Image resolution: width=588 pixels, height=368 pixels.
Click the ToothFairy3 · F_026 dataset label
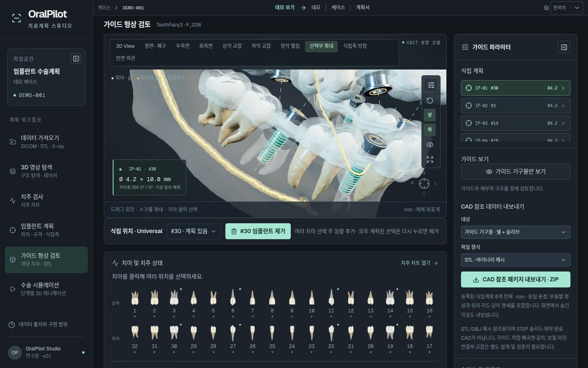pos(178,25)
